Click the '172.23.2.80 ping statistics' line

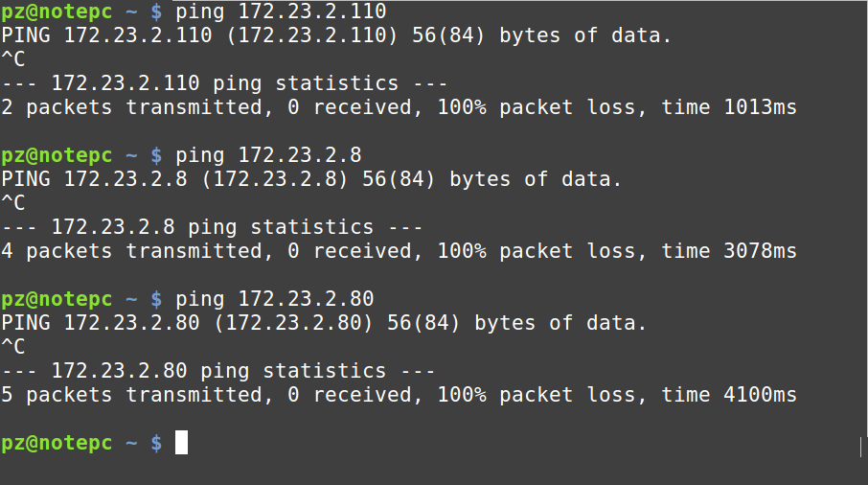[218, 371]
